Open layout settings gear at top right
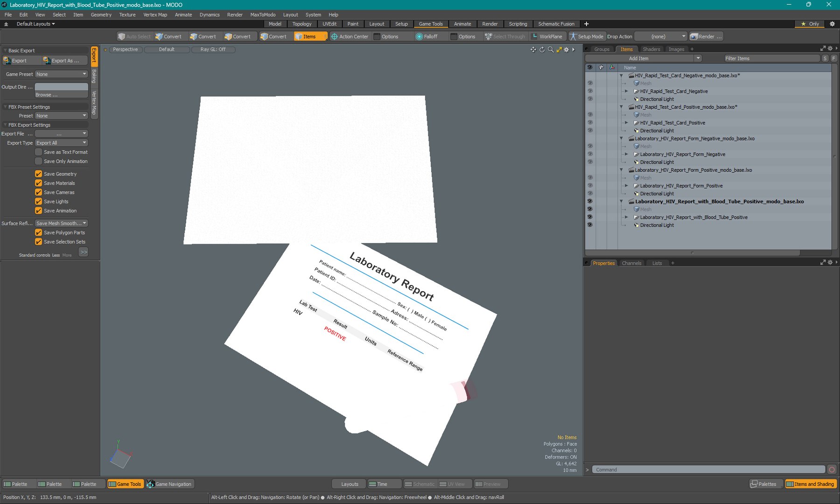Screen dimensions: 840x504 click(x=832, y=24)
